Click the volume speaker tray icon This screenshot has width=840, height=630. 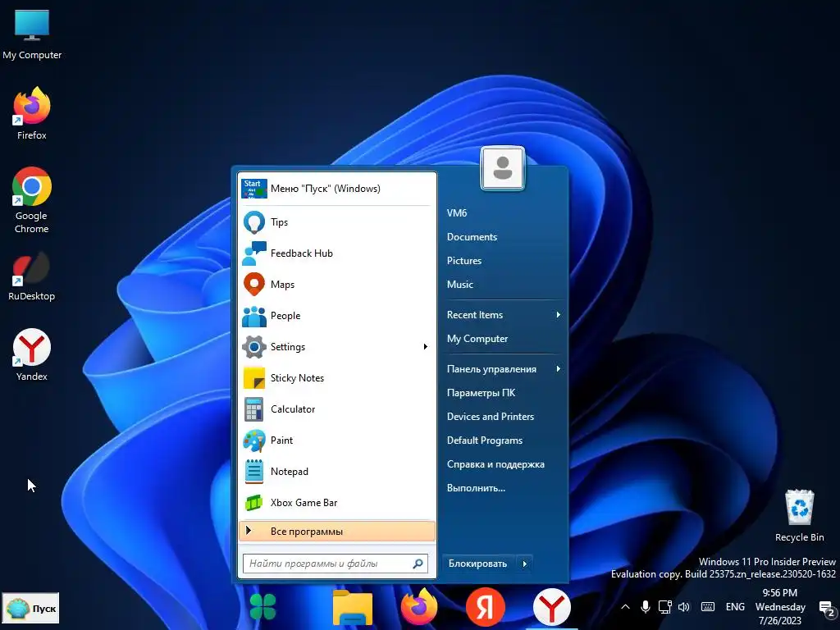684,607
